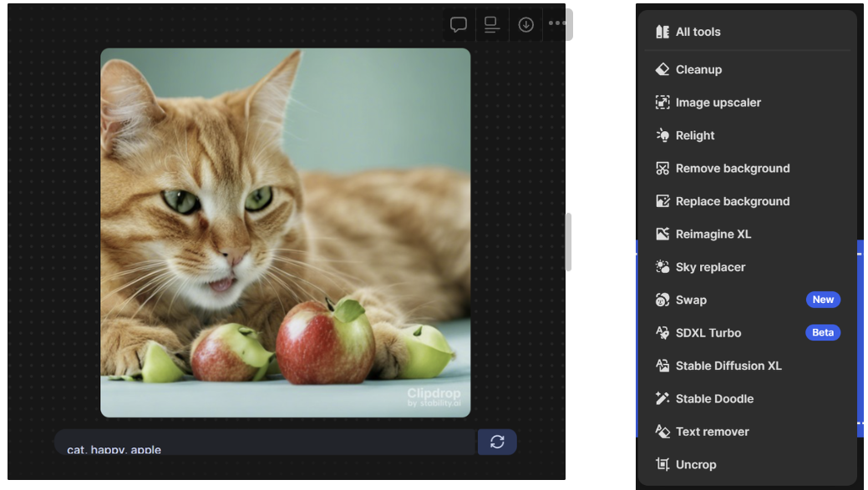The width and height of the screenshot is (868, 490).
Task: Click the Text remover icon
Action: click(662, 432)
